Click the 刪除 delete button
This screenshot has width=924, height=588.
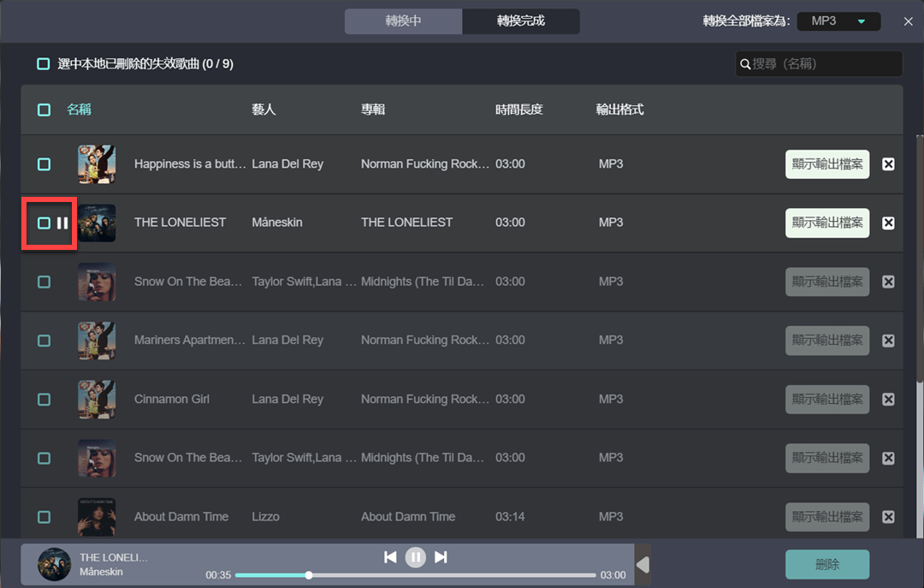pyautogui.click(x=826, y=564)
